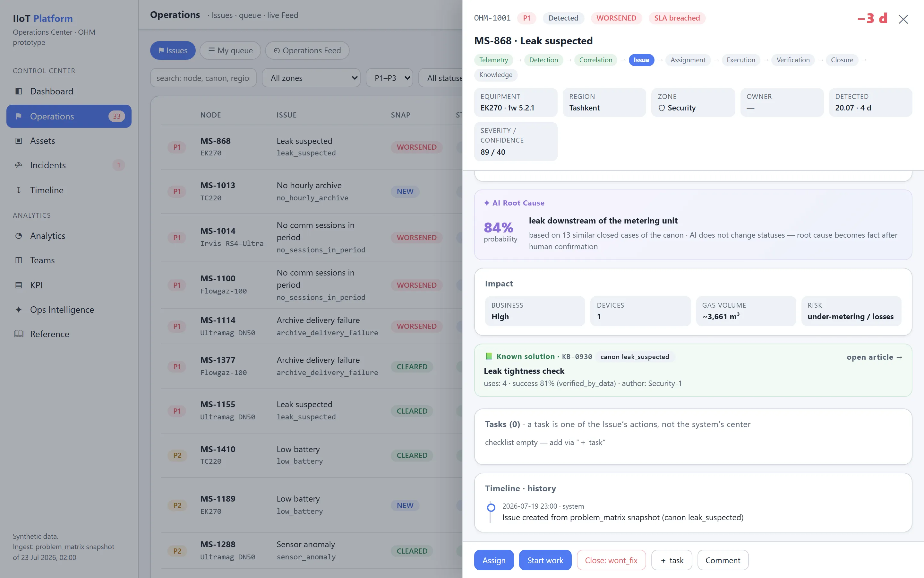
Task: Click the Security zone shield icon
Action: (662, 108)
